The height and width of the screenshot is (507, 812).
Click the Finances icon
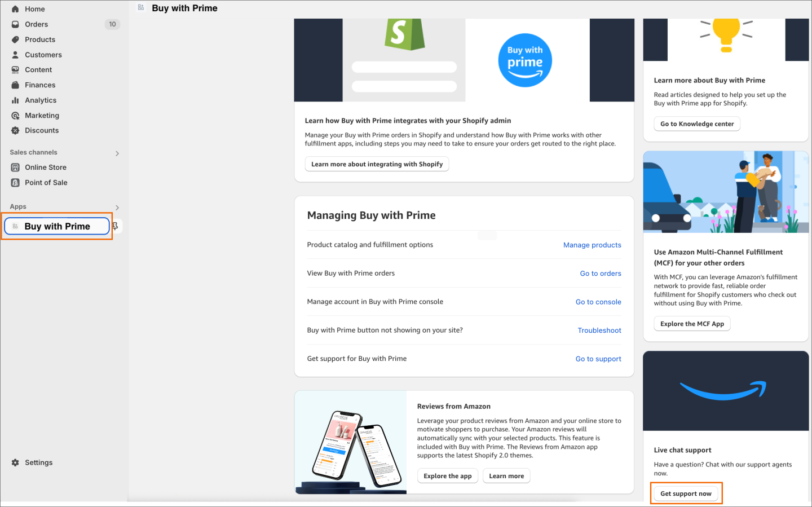pyautogui.click(x=15, y=85)
